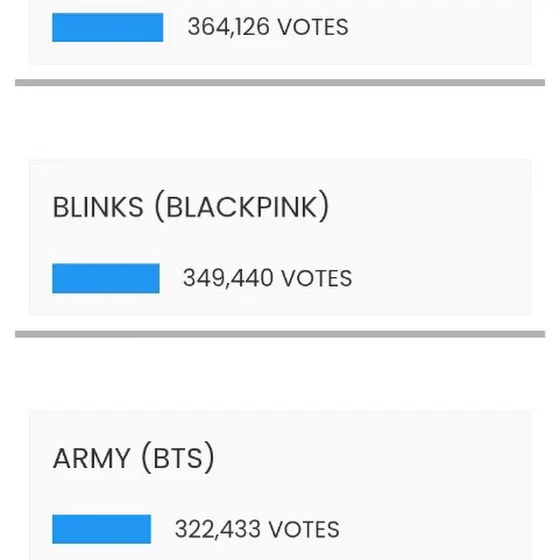The width and height of the screenshot is (560, 560).
Task: Click the parenthesized (BTS) text
Action: click(x=178, y=458)
